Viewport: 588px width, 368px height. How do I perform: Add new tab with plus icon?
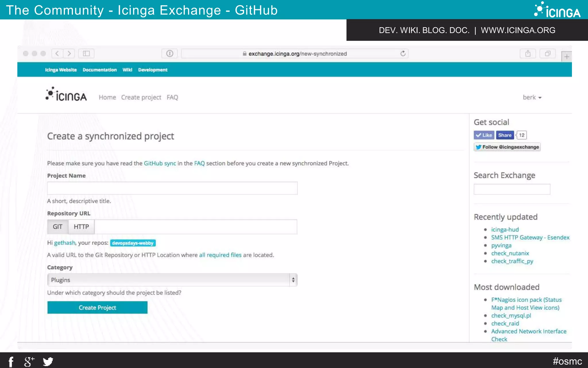pyautogui.click(x=566, y=57)
